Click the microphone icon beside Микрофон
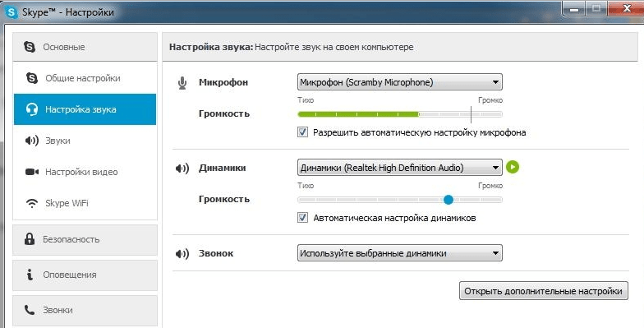This screenshot has height=328, width=644. click(182, 83)
